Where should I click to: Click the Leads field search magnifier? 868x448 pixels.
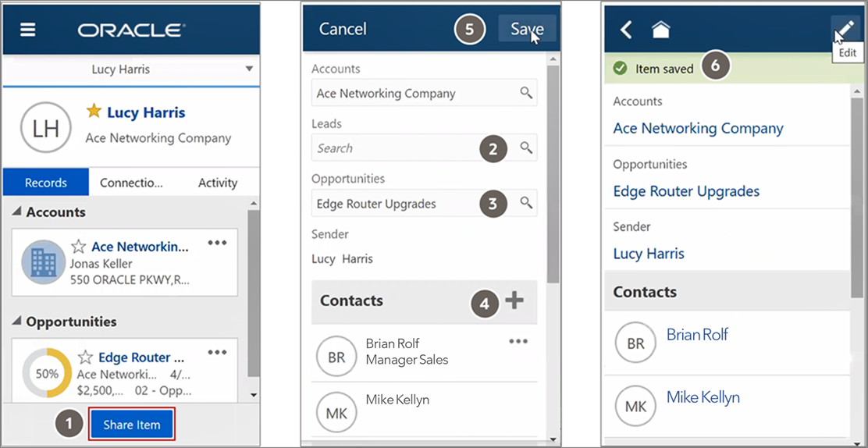(x=526, y=148)
